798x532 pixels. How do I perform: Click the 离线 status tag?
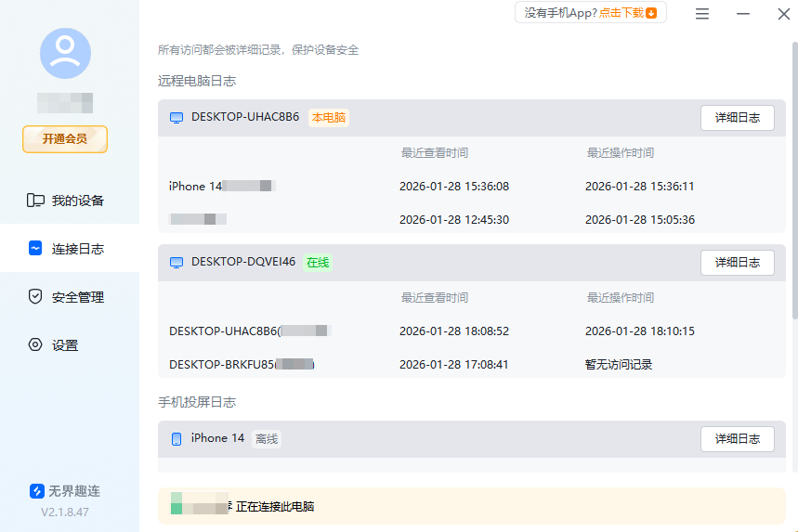click(x=267, y=439)
